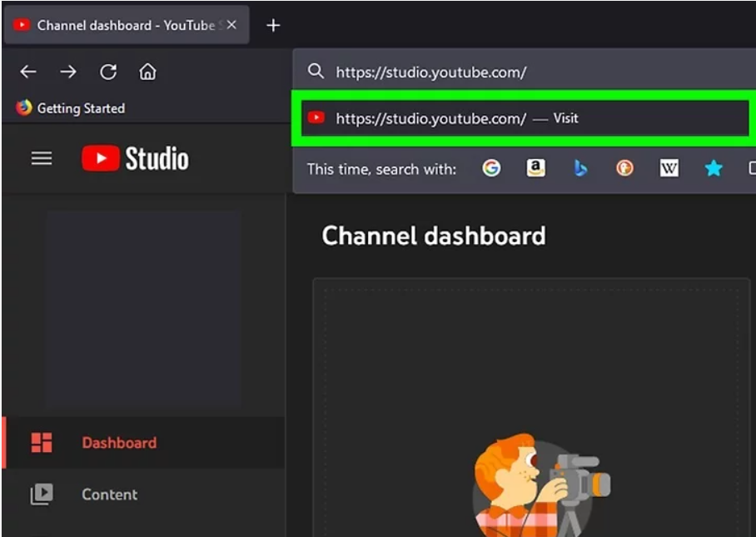The width and height of the screenshot is (756, 537).
Task: Select the studio.youtube.com Visit suggestion
Action: click(x=525, y=118)
